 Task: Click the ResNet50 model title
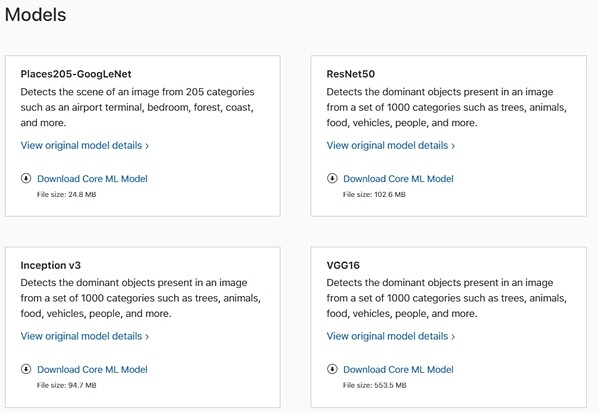(350, 74)
